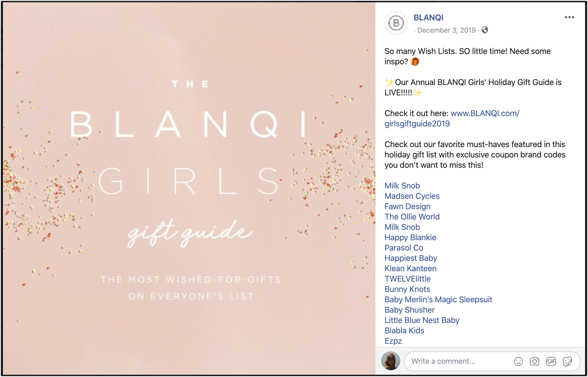588x377 pixels.
Task: Attach a photo using the camera icon
Action: 534,361
